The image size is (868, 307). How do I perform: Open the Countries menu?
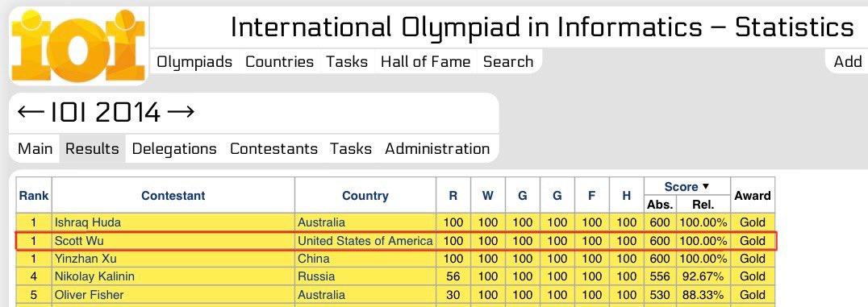coord(280,61)
